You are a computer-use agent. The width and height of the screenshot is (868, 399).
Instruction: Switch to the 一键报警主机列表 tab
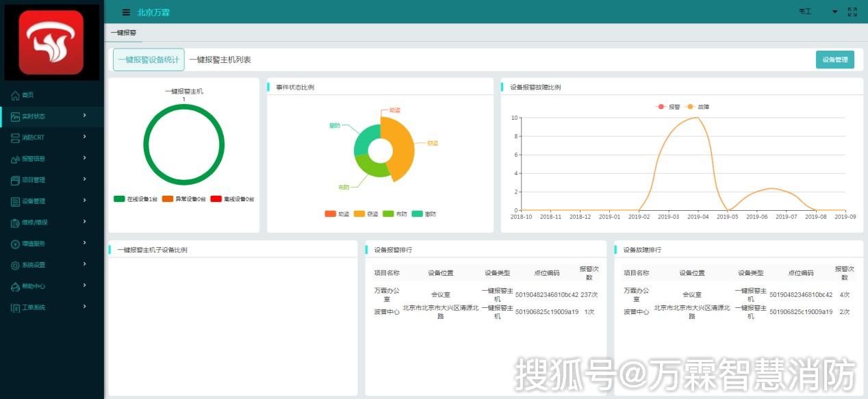click(220, 60)
